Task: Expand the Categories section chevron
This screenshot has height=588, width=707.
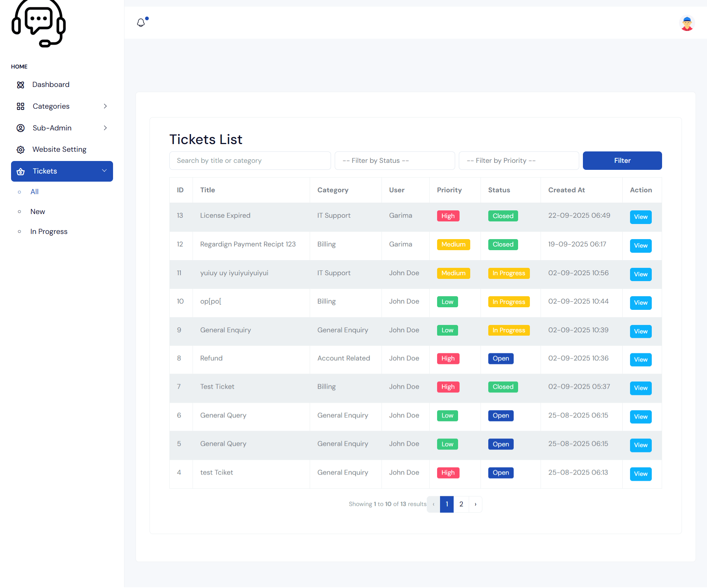Action: pyautogui.click(x=105, y=106)
